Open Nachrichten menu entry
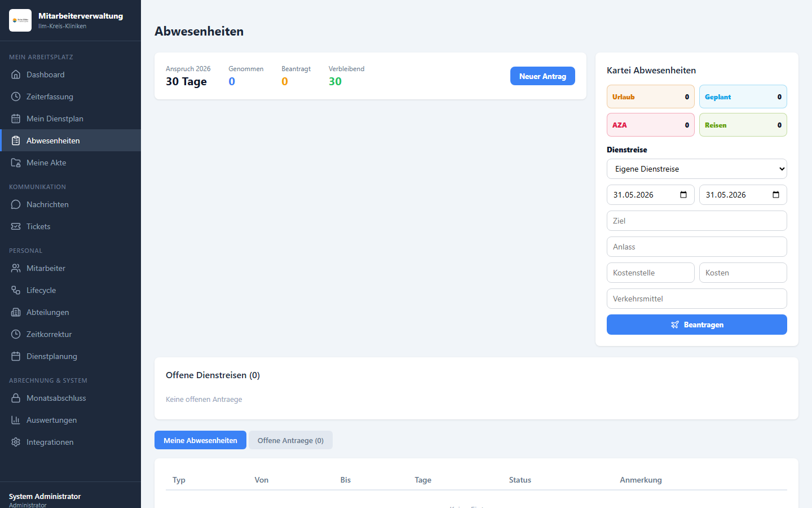Viewport: 812px width, 508px height. [x=70, y=204]
